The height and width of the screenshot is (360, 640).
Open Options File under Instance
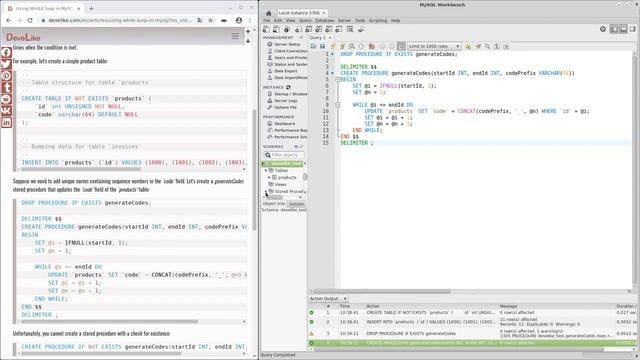[282, 107]
